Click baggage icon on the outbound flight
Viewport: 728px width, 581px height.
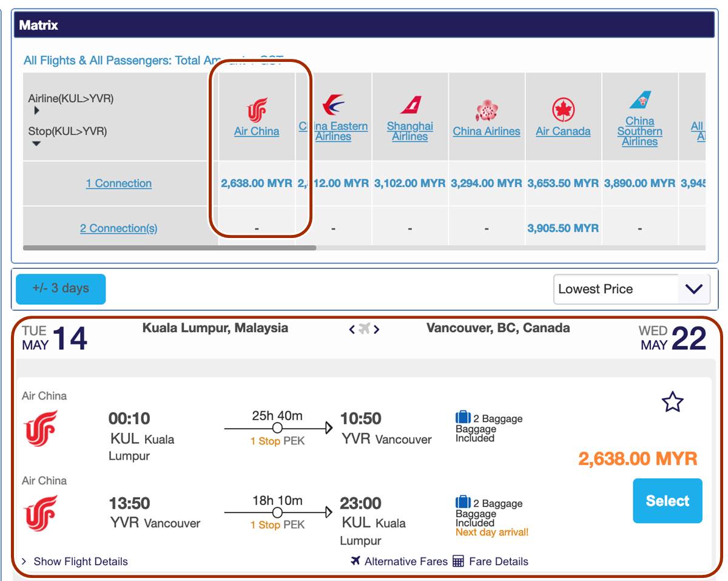tap(463, 418)
